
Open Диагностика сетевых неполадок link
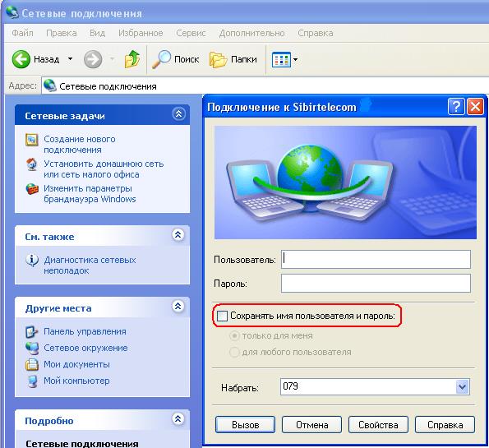coord(90,265)
